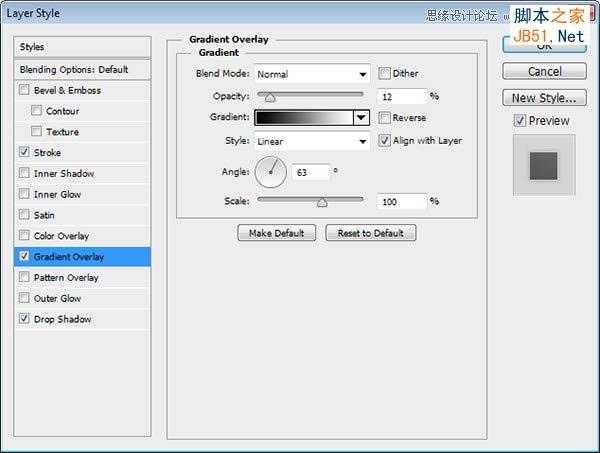The image size is (600, 453).
Task: Expand the Style dropdown set to Linear
Action: tap(312, 142)
